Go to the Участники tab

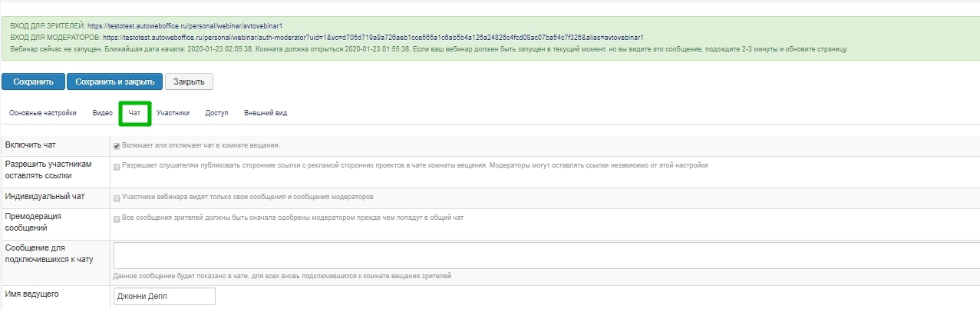point(173,113)
